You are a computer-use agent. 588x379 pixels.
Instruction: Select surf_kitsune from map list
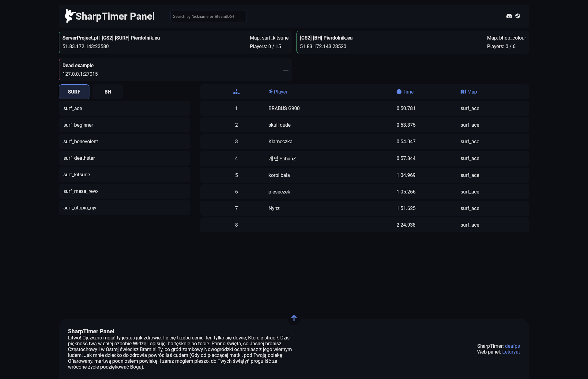coord(124,174)
